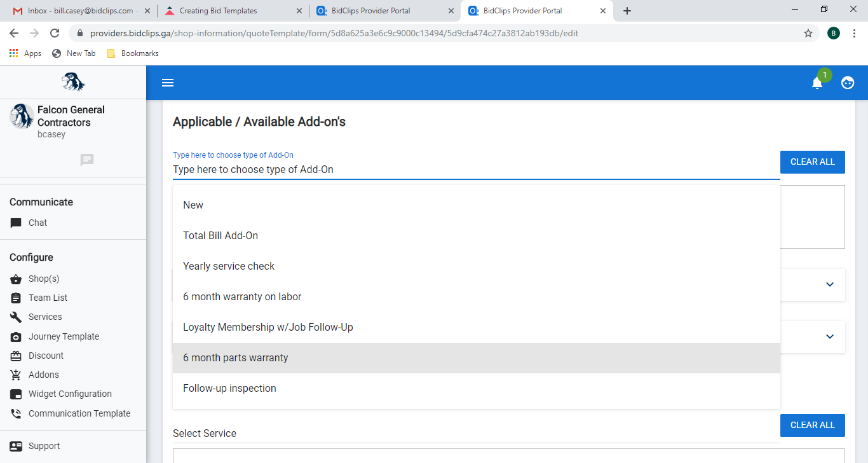Close the Creating Bid Templates tab
The image size is (868, 463).
click(299, 11)
